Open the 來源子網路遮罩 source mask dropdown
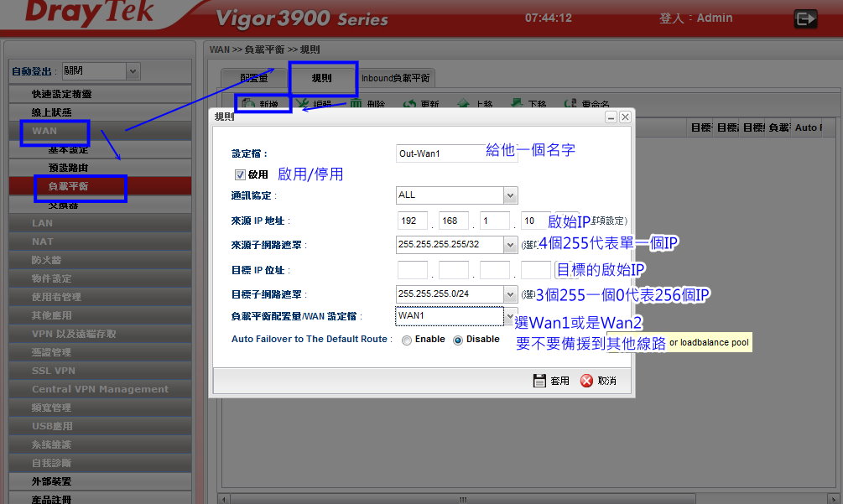 (x=510, y=245)
